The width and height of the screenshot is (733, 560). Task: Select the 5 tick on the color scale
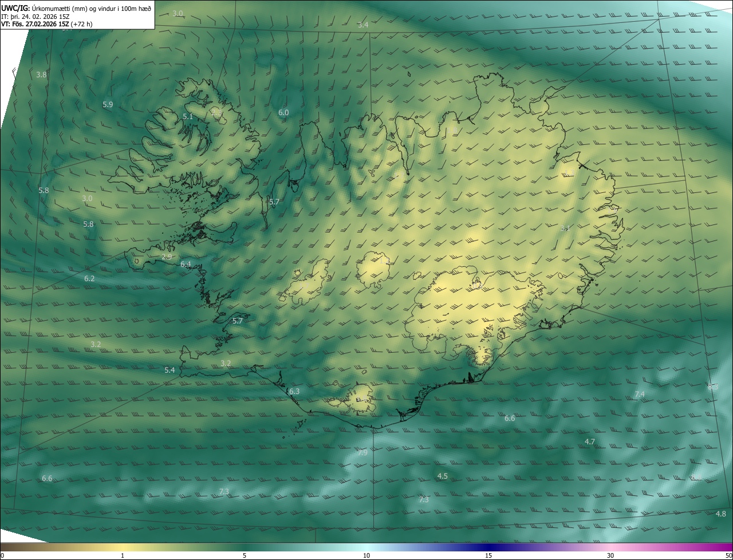click(x=245, y=555)
